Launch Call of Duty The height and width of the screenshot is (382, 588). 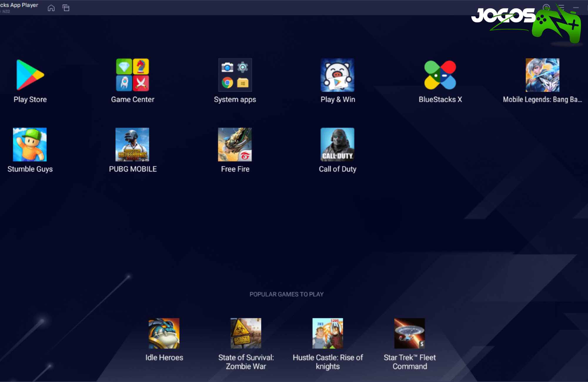[337, 144]
